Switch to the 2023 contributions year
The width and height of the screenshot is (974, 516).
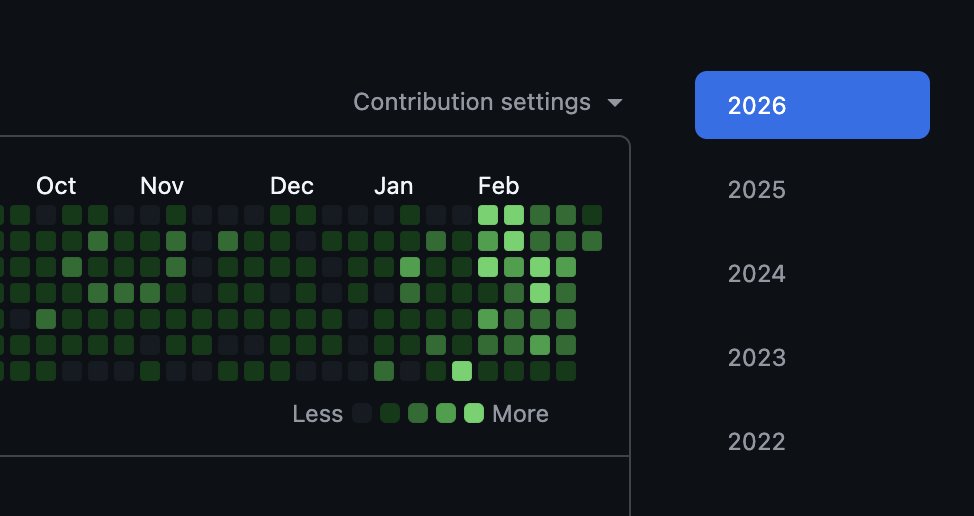coord(757,358)
